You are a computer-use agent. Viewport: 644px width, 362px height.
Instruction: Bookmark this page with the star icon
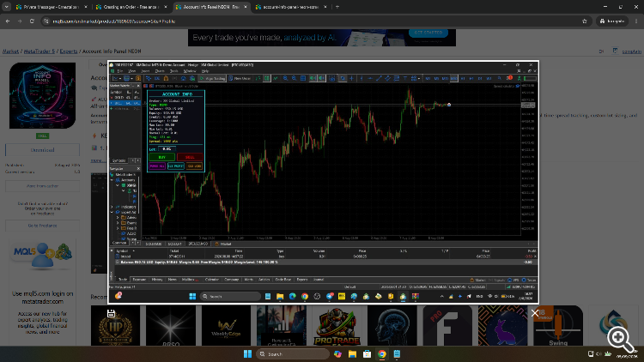(585, 21)
